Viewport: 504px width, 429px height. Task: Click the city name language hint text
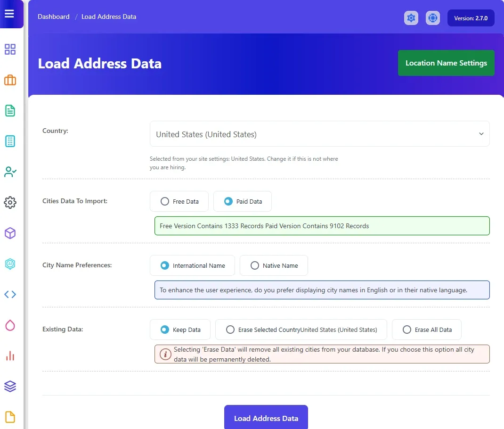[313, 290]
